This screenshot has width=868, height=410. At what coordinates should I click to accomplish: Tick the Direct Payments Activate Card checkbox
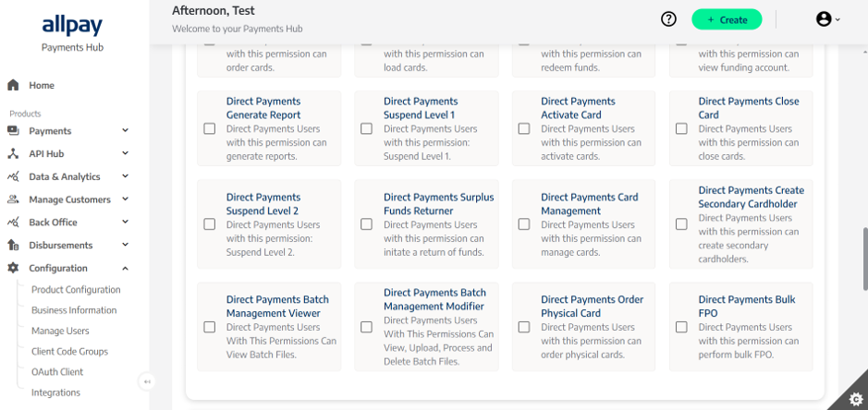click(x=524, y=129)
